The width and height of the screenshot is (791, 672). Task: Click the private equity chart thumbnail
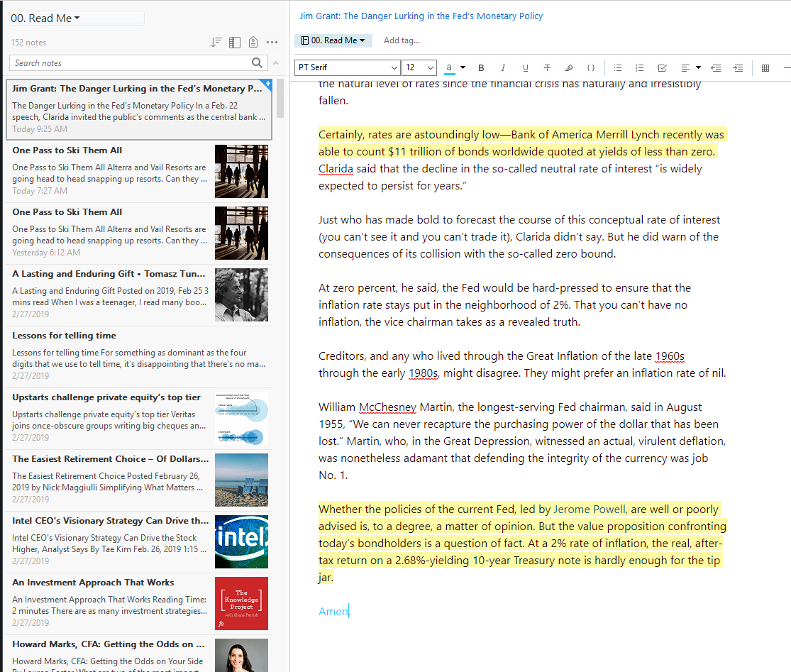point(241,418)
